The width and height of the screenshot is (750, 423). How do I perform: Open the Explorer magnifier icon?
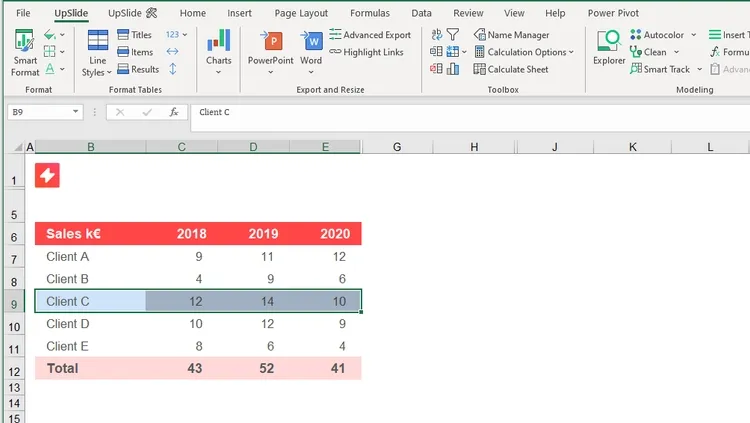click(x=609, y=41)
